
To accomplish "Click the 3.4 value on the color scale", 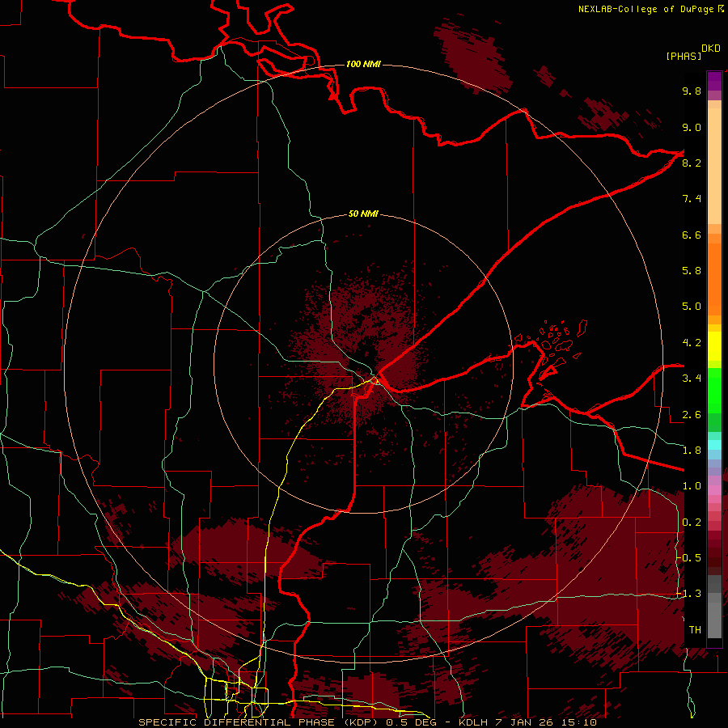I will (692, 379).
